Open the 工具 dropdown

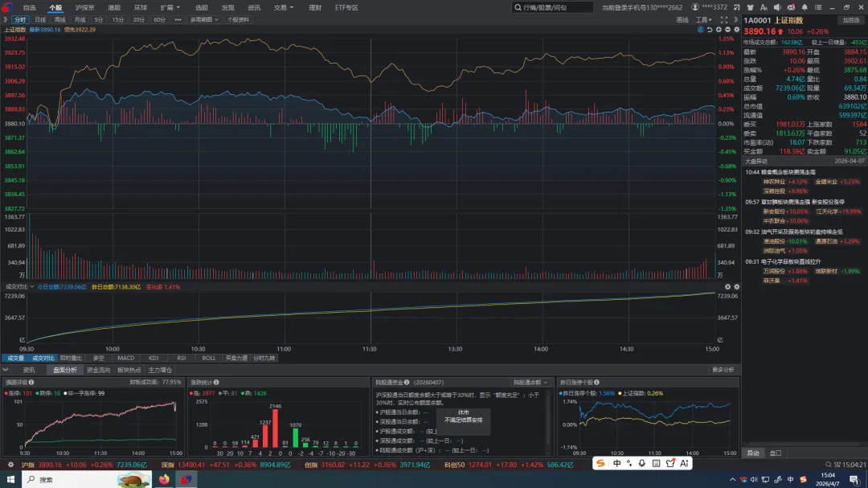click(703, 19)
